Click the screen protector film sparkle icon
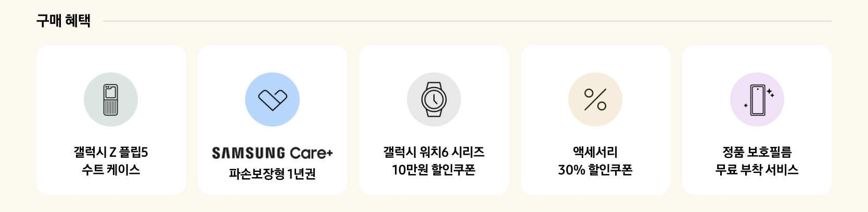This screenshot has height=212, width=868. point(757,99)
